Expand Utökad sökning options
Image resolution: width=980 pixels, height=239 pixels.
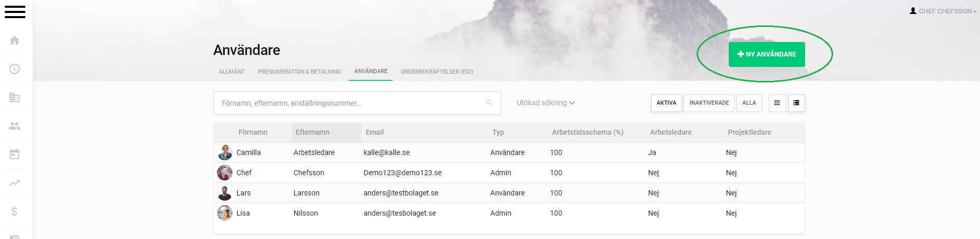coord(546,103)
